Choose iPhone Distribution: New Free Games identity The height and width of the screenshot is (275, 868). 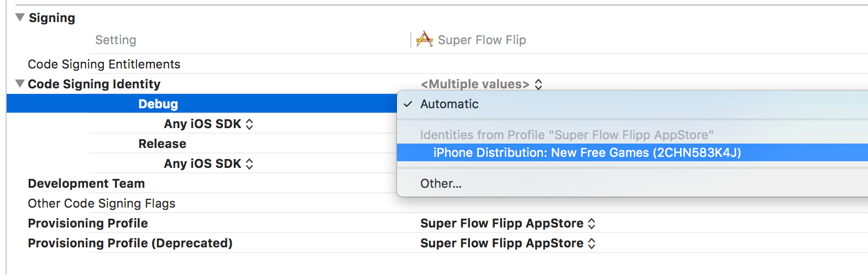pos(587,153)
